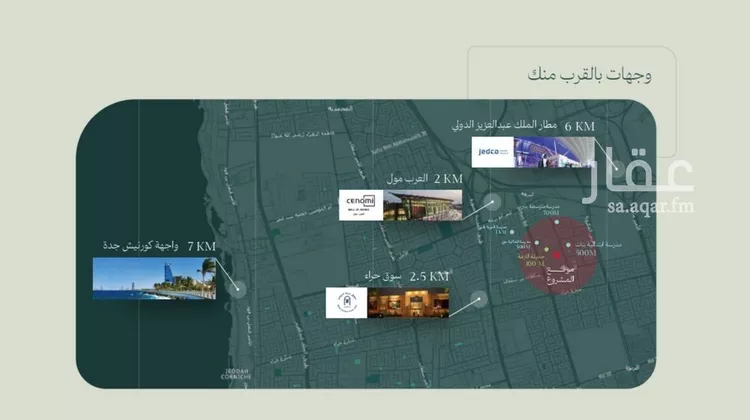The image size is (750, 420).
Task: Click the عقار watermark logo
Action: [x=638, y=174]
